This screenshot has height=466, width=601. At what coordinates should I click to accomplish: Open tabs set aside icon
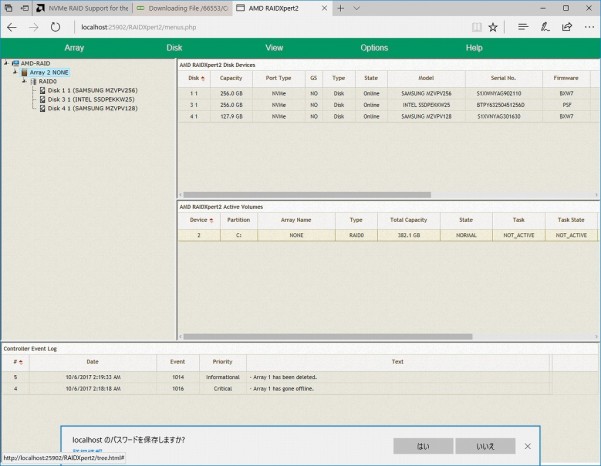point(8,8)
